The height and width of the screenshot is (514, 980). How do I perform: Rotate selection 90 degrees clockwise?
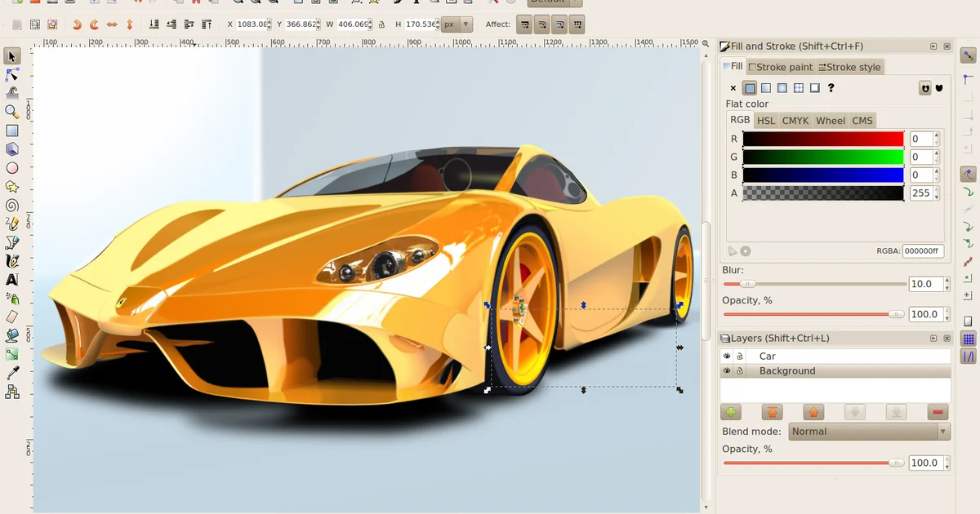pyautogui.click(x=94, y=24)
